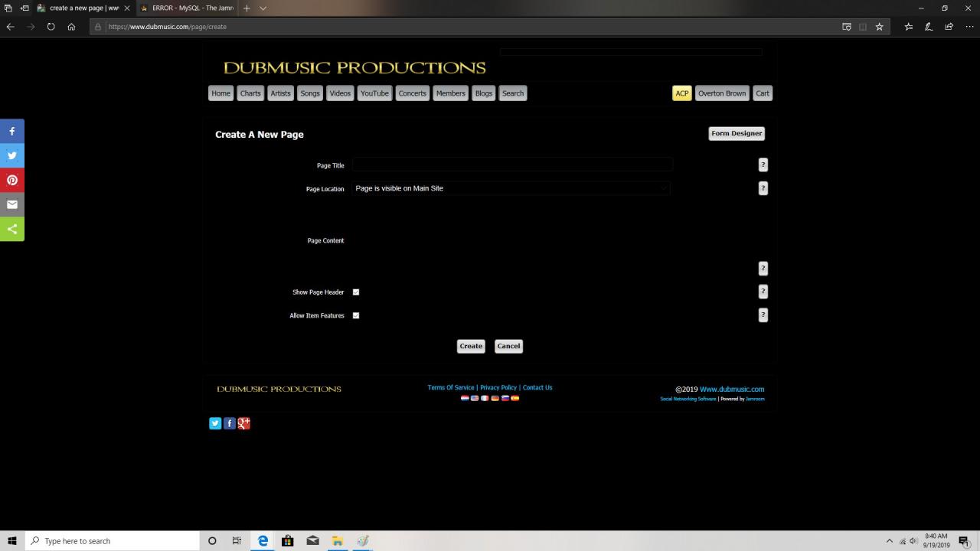Show help for the Page Location field
This screenshot has height=551, width=980.
click(x=763, y=188)
